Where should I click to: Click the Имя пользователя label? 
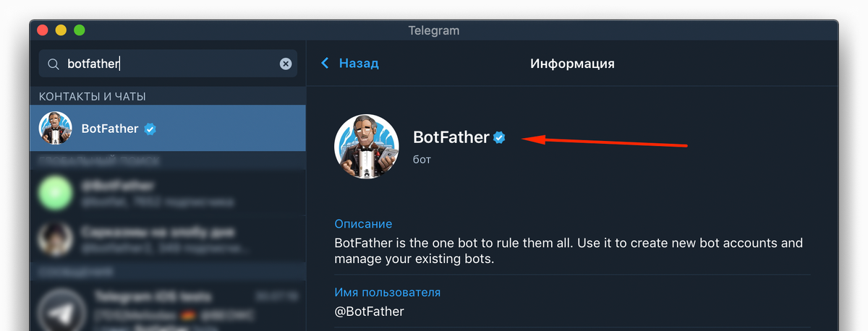tap(388, 293)
